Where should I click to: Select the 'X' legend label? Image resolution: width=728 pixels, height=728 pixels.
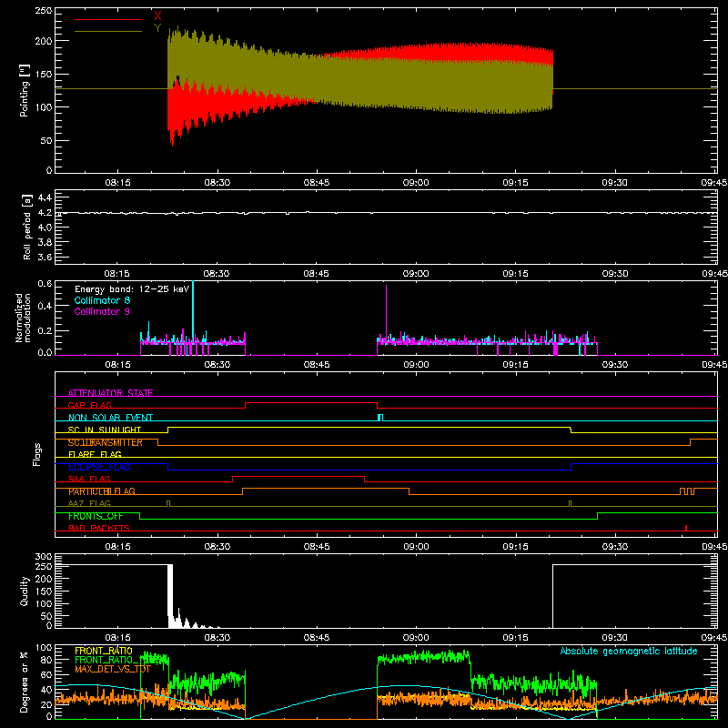(x=157, y=15)
